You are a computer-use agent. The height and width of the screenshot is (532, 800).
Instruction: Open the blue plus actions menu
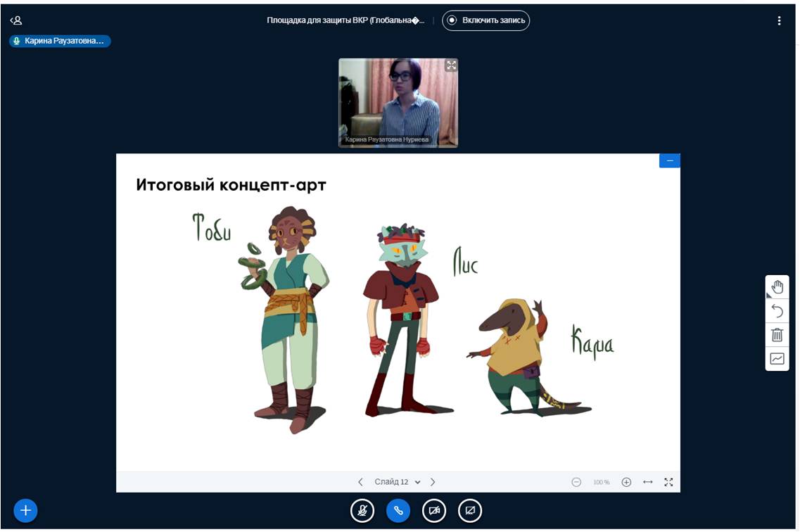point(25,511)
